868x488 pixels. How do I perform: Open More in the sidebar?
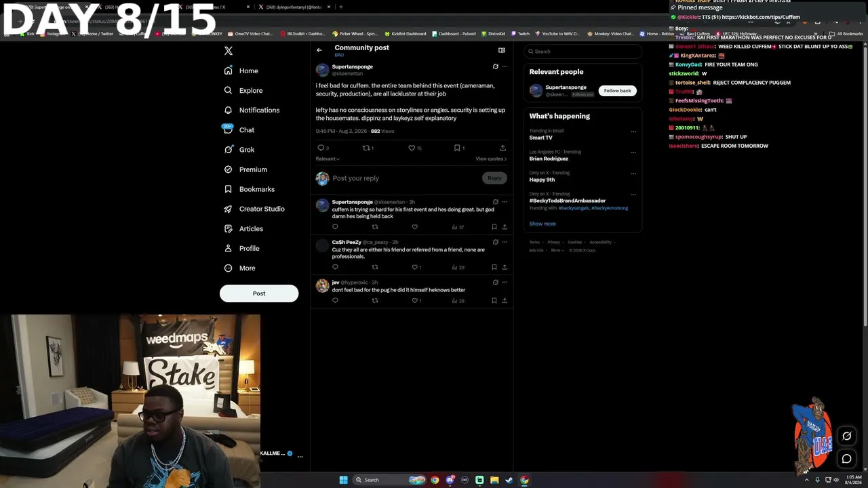(239, 268)
